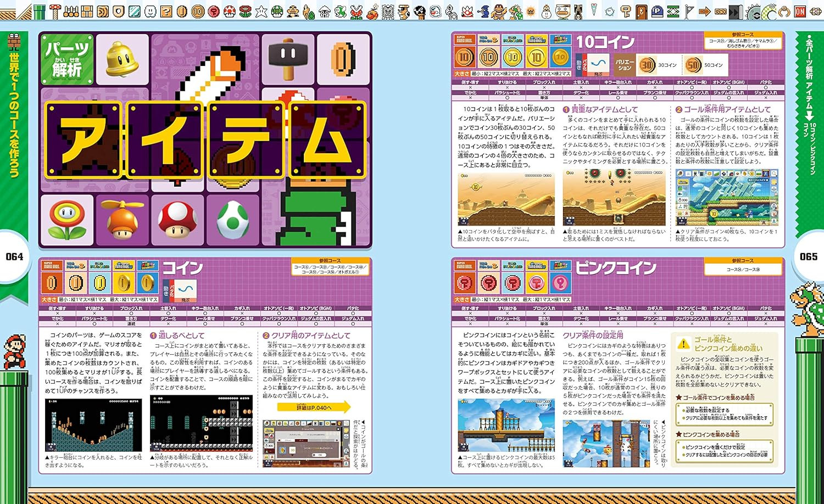Click the hammer icon on the アイテム cover panel
Screen dimensions: 824x504
click(x=288, y=57)
